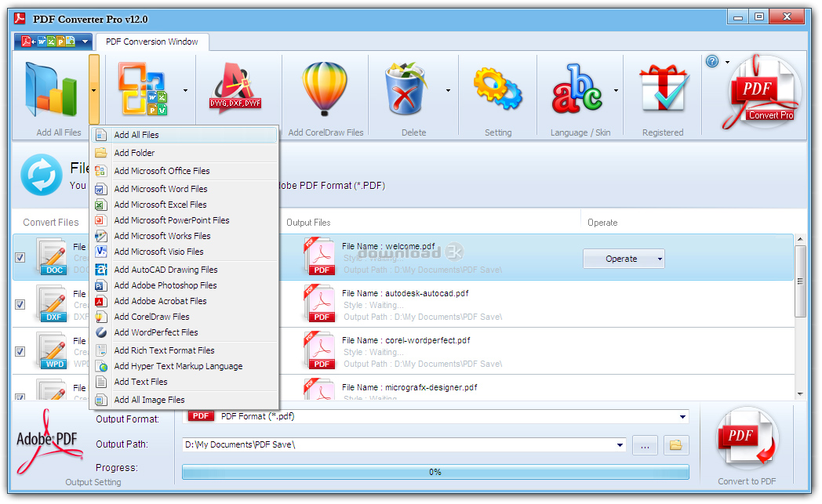Image resolution: width=822 pixels, height=504 pixels.
Task: Click the Operate column header
Action: point(602,223)
